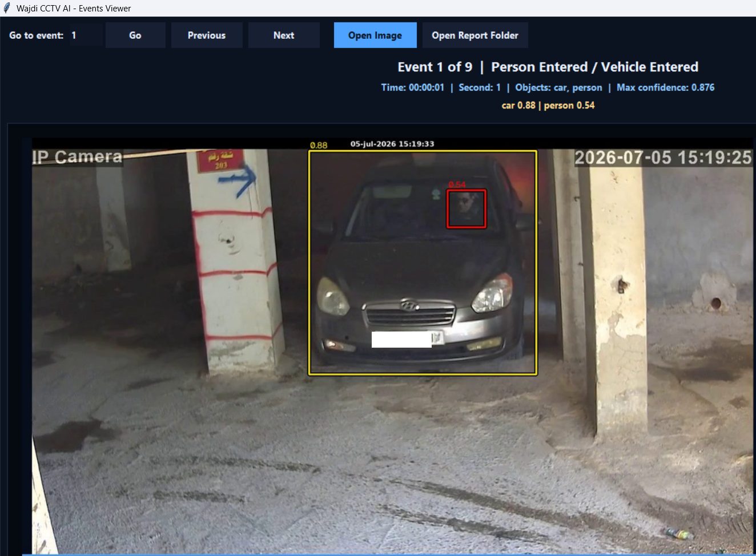This screenshot has height=556, width=756.
Task: Click the 'Max confidence: 0.876' value
Action: pyautogui.click(x=665, y=87)
